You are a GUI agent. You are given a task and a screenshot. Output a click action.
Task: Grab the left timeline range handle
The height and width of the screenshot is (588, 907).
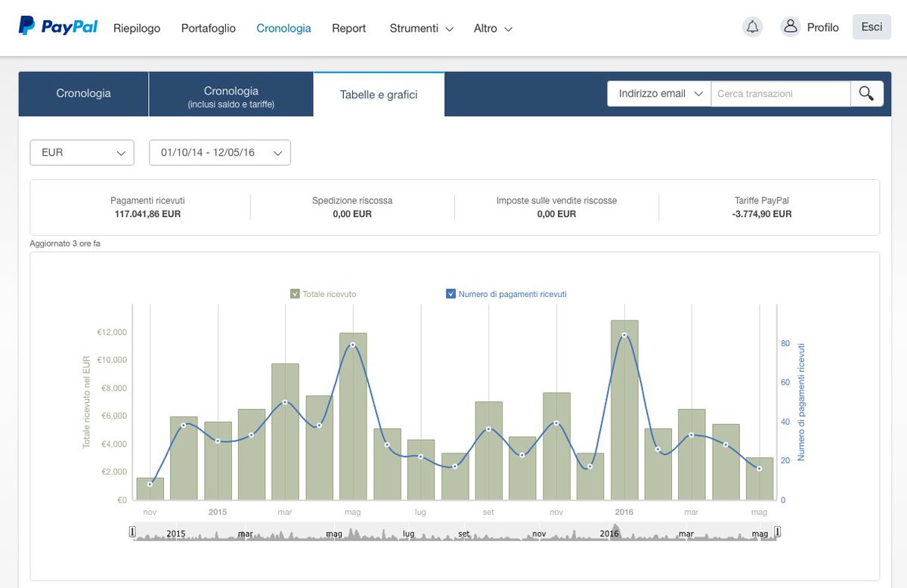point(132,532)
